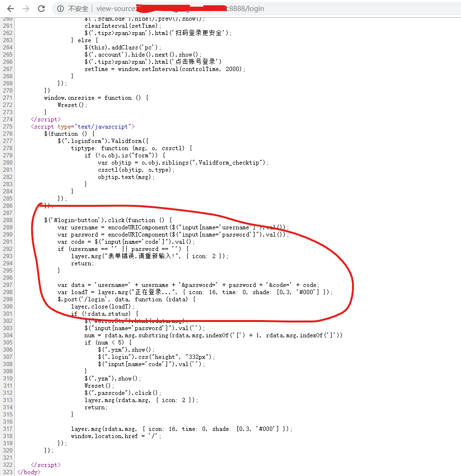
Task: Click the if (username == '' line
Action: click(123, 249)
